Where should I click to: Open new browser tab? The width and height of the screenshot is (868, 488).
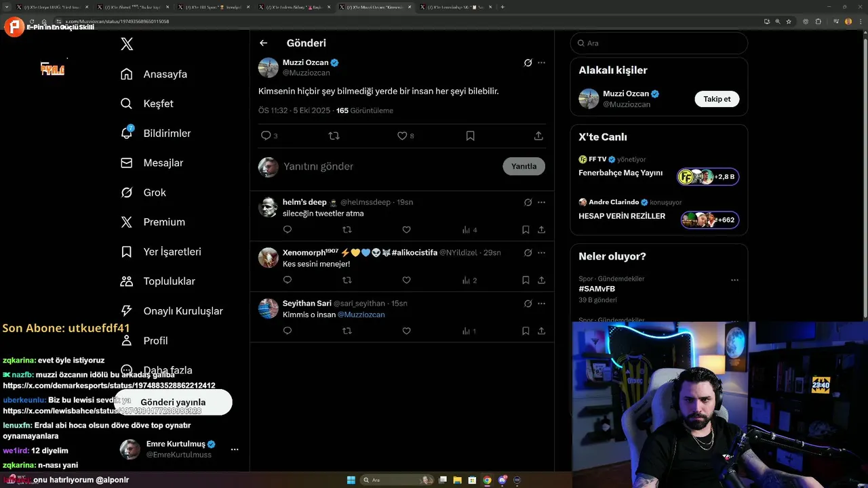coord(502,7)
